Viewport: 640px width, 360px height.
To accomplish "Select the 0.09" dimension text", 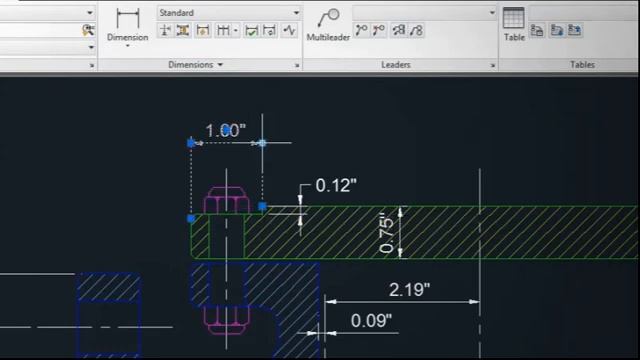I will coord(371,321).
